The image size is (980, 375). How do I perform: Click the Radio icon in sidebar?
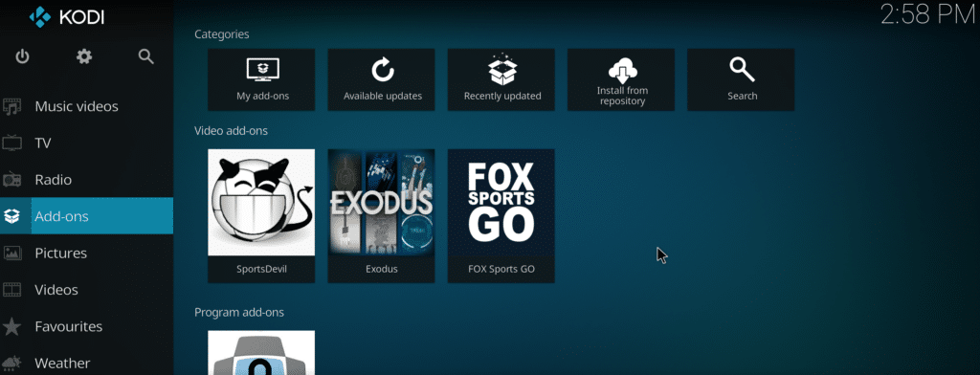tap(11, 180)
